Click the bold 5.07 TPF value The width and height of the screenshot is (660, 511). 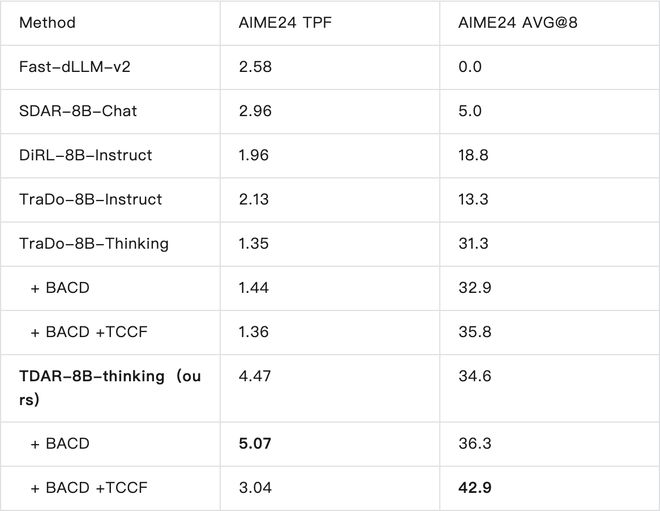click(254, 444)
